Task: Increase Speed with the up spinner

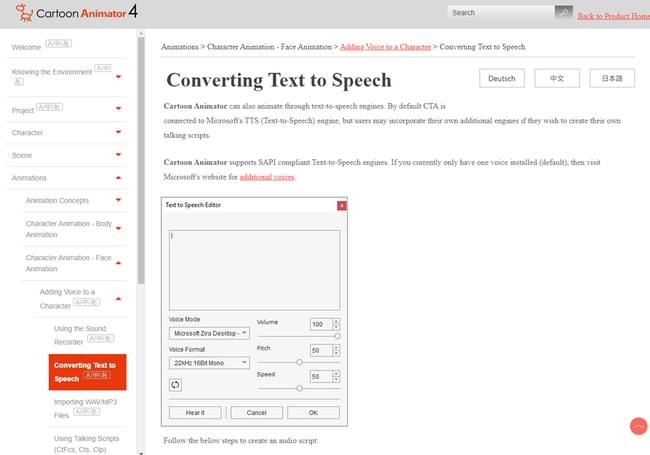Action: click(336, 374)
